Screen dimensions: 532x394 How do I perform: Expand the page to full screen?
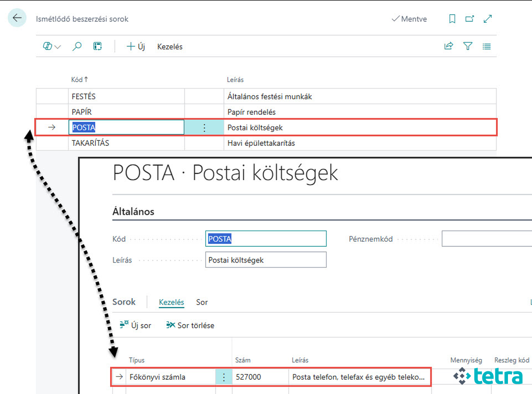click(x=488, y=19)
